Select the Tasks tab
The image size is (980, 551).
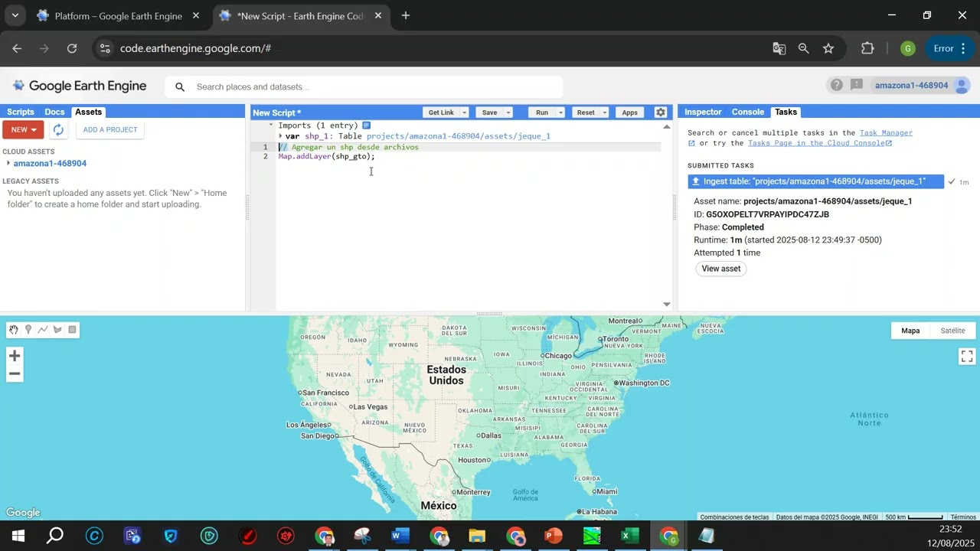[x=786, y=112]
